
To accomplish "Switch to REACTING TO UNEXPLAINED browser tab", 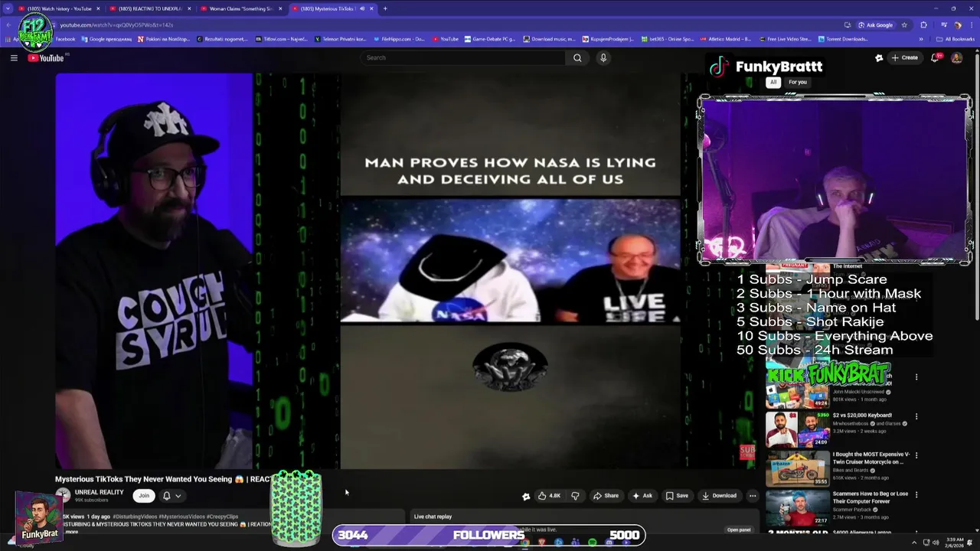I will click(x=150, y=8).
